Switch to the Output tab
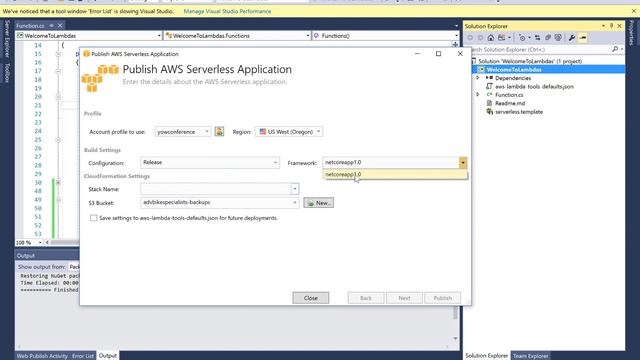640x360 pixels. 108,356
